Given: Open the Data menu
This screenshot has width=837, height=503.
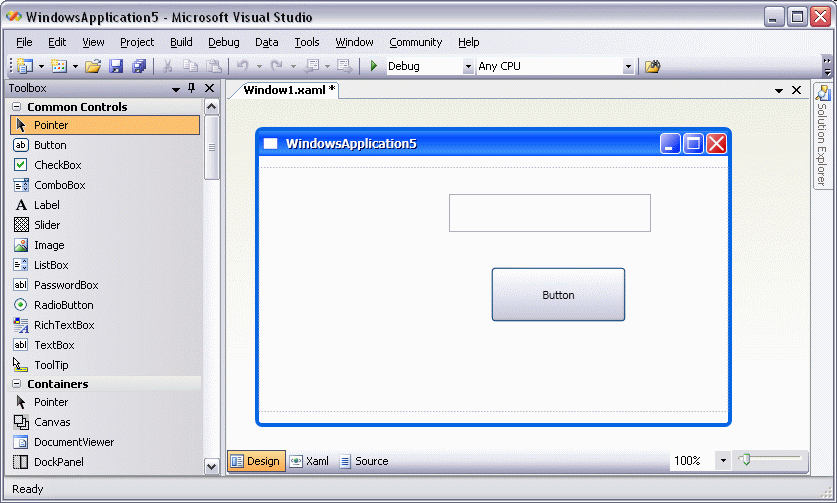Looking at the screenshot, I should point(266,42).
